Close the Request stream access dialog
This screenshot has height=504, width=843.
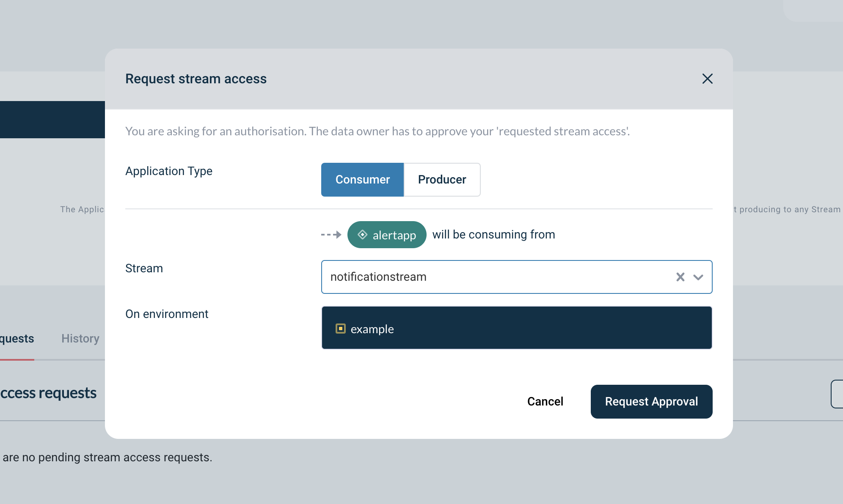(x=707, y=79)
